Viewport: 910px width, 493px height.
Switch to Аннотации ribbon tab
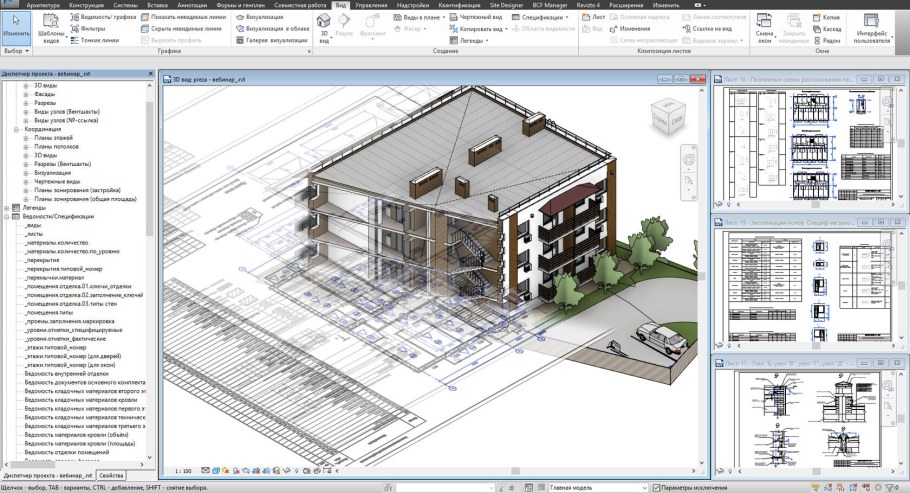(x=192, y=5)
